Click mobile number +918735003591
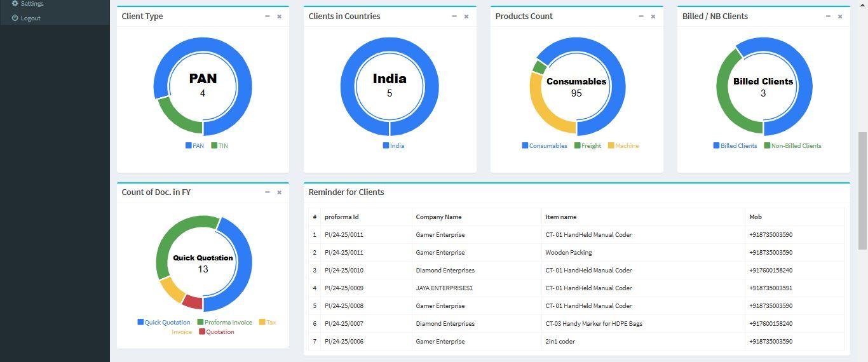Image resolution: width=868 pixels, height=362 pixels. (x=771, y=288)
